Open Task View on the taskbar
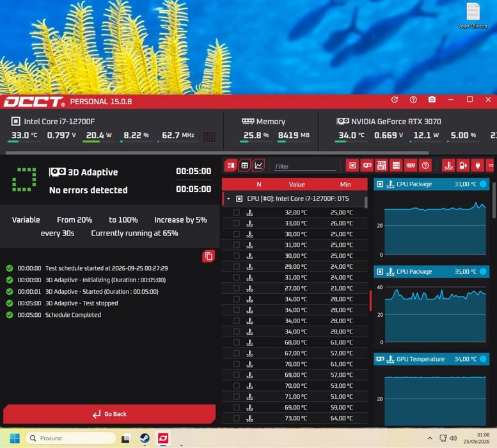The height and width of the screenshot is (448, 497). pyautogui.click(x=126, y=438)
